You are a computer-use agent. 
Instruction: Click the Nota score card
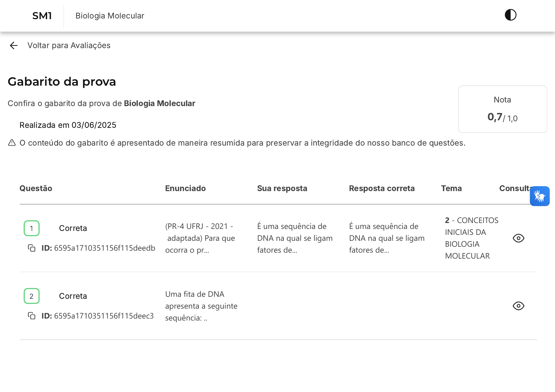(502, 109)
